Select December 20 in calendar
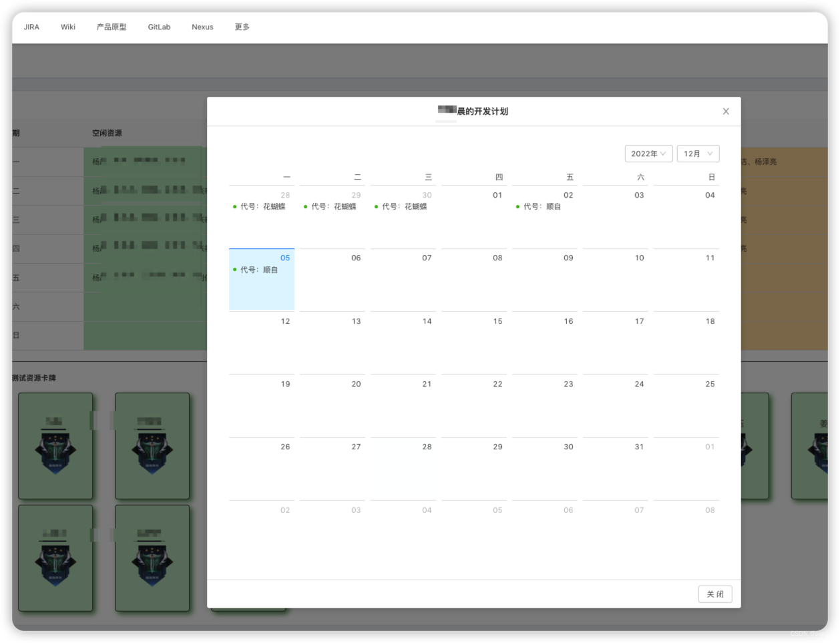 tap(333, 405)
